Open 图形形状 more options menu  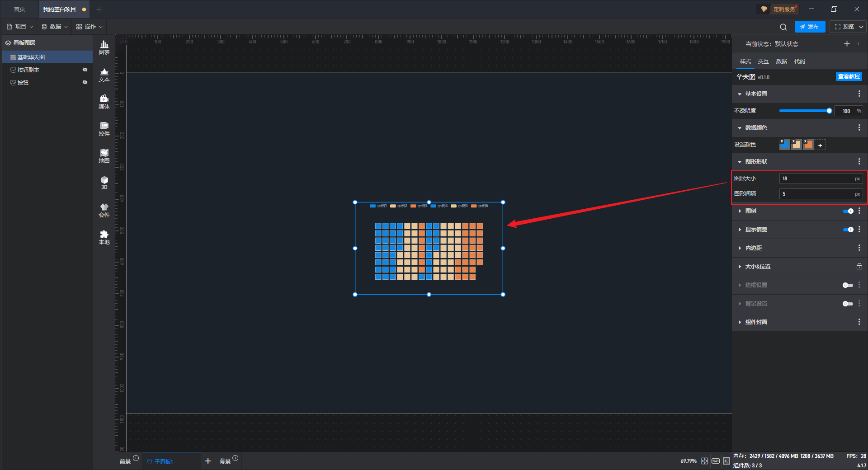tap(859, 162)
